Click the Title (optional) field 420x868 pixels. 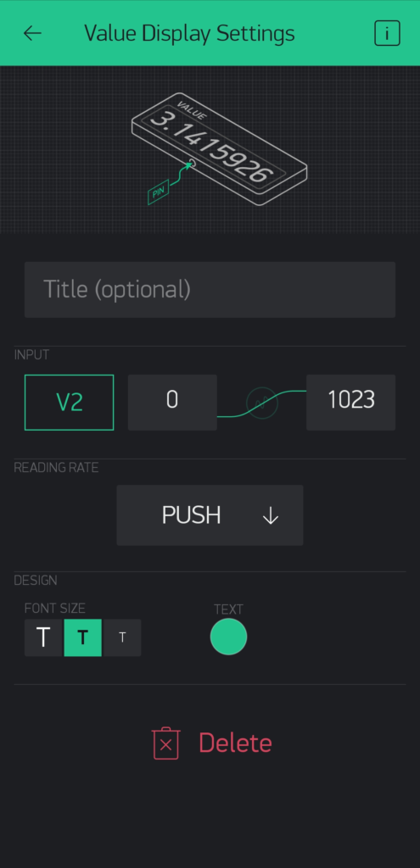210,290
